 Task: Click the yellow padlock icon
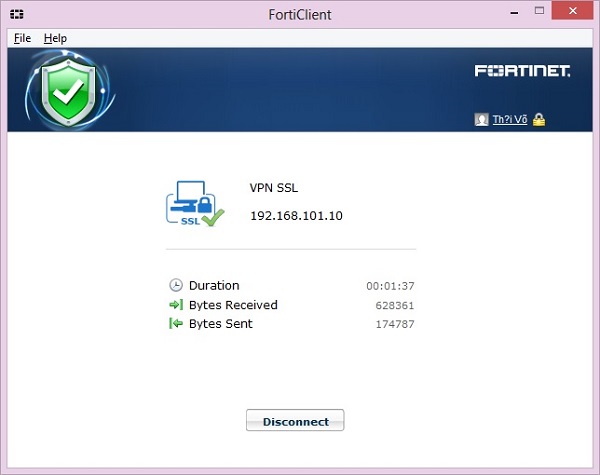(x=539, y=119)
